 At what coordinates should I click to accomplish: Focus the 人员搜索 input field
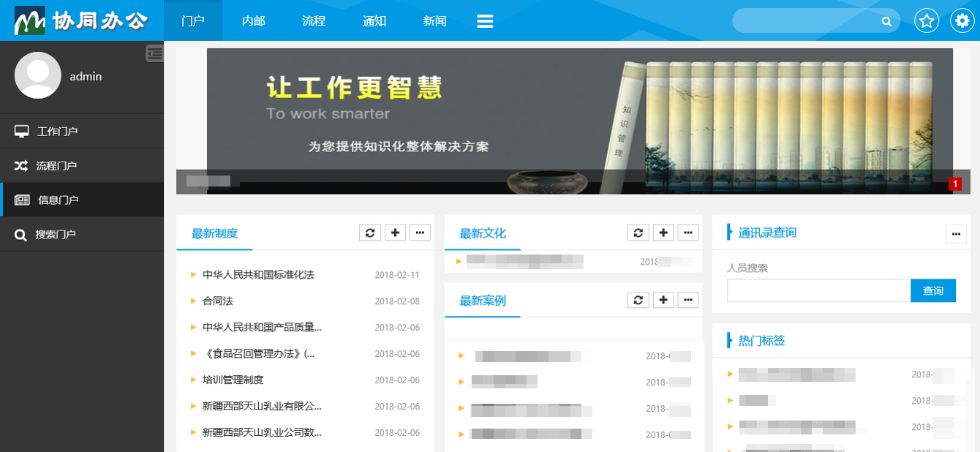click(x=818, y=290)
